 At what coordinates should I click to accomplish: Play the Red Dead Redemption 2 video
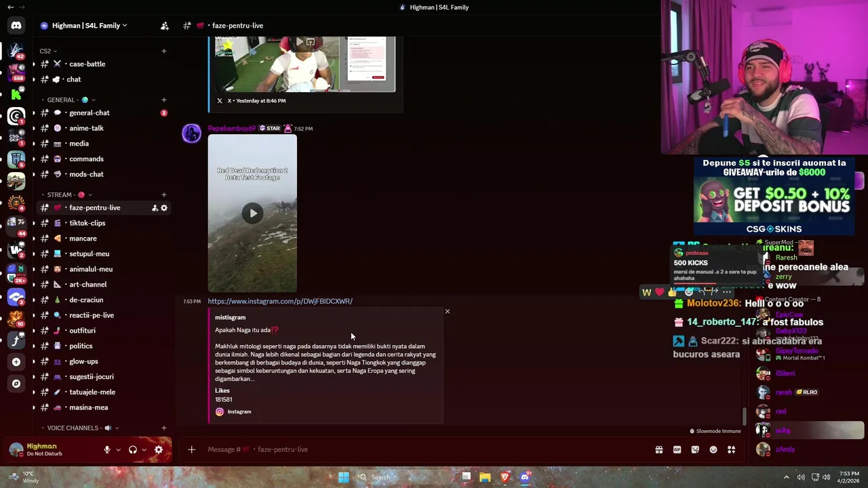(x=253, y=213)
